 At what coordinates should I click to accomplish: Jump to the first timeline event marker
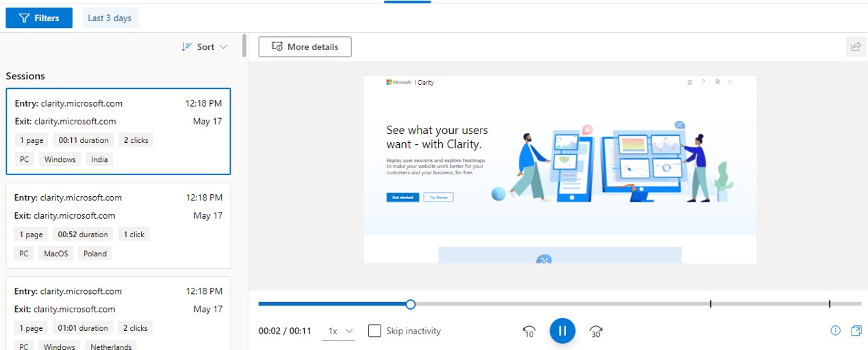[x=711, y=304]
